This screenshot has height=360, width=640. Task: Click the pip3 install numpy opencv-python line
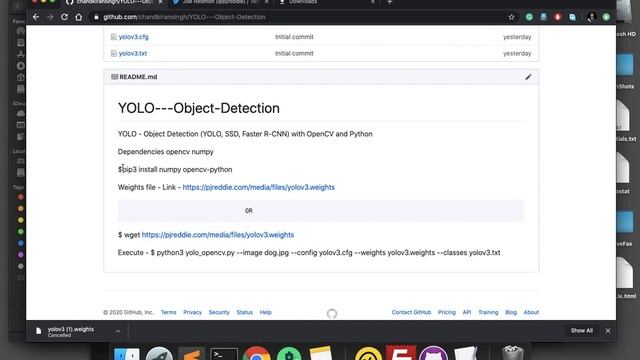[x=175, y=169]
